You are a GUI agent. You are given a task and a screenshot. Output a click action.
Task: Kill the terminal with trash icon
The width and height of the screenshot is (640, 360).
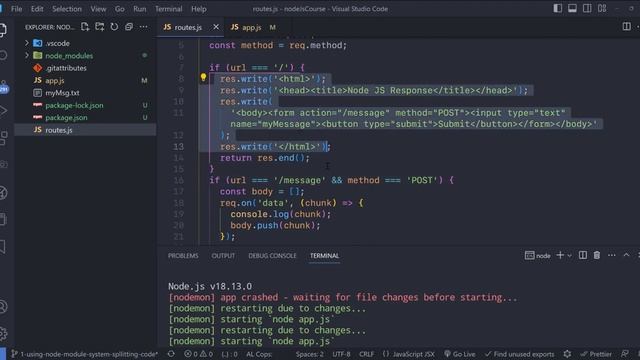click(597, 255)
